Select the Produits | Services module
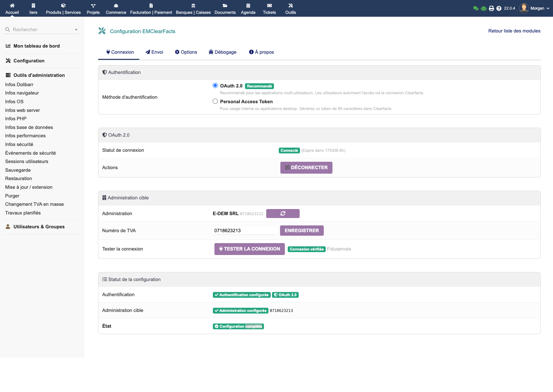The width and height of the screenshot is (553, 392). (63, 8)
